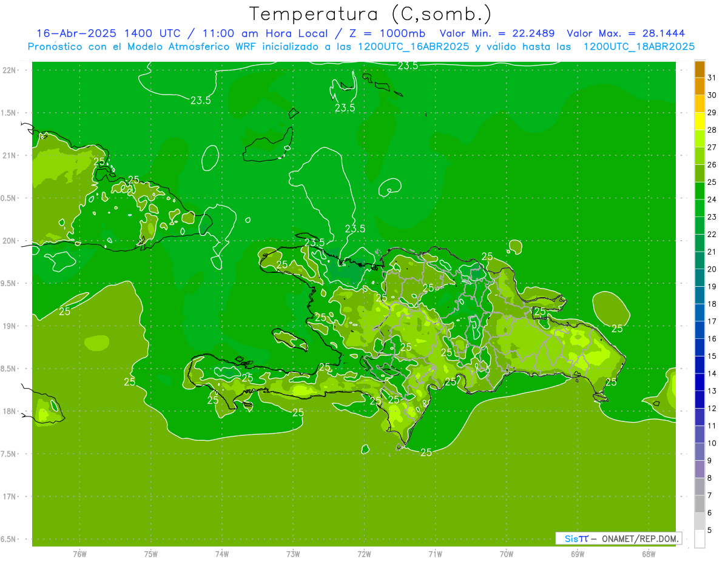Click the legend value "26"
The image size is (728, 562).
tap(712, 165)
